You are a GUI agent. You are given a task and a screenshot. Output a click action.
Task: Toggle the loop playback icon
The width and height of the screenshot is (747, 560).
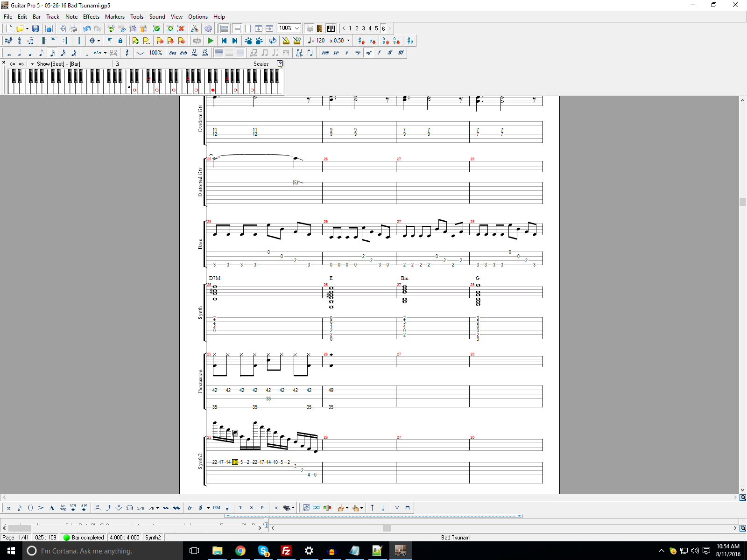tap(273, 41)
